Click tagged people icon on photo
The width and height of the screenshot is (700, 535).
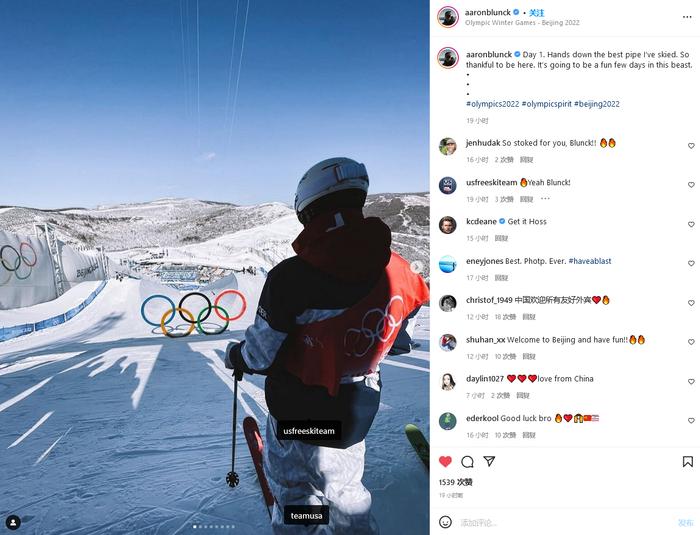pos(13,522)
